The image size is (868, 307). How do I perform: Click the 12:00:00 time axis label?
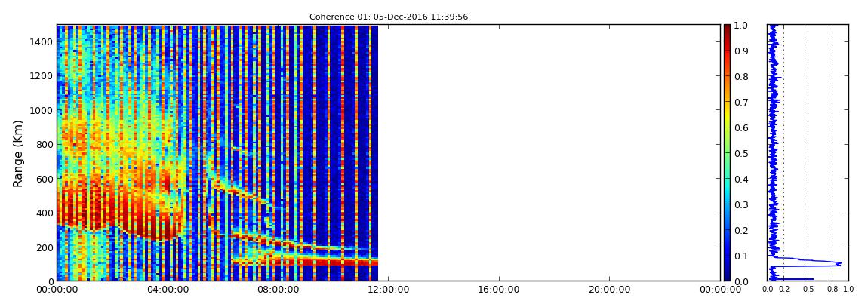(389, 290)
